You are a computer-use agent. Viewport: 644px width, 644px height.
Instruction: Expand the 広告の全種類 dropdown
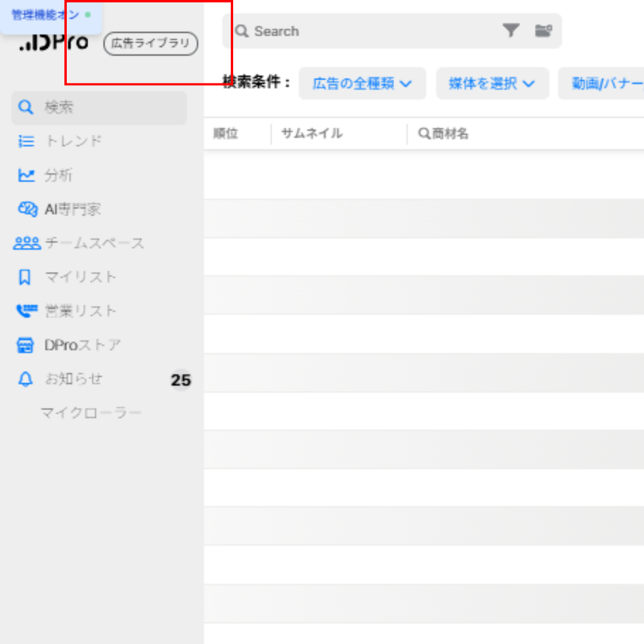[362, 83]
